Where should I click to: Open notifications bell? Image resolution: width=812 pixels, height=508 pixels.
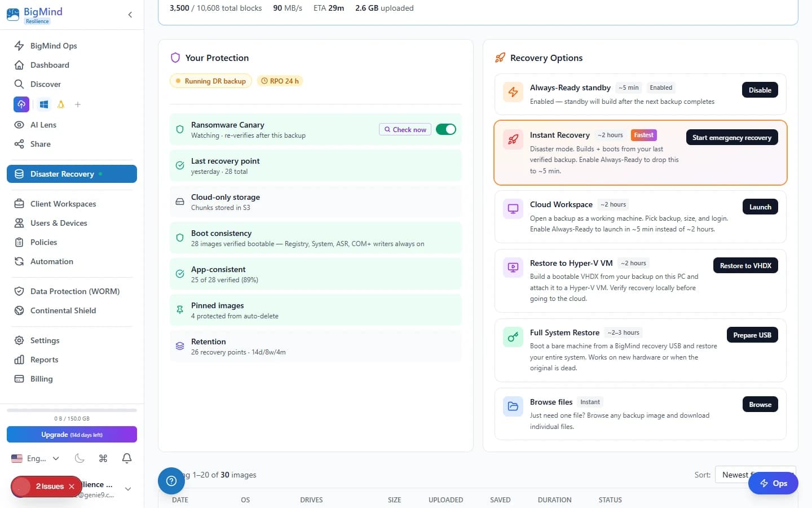(x=127, y=458)
